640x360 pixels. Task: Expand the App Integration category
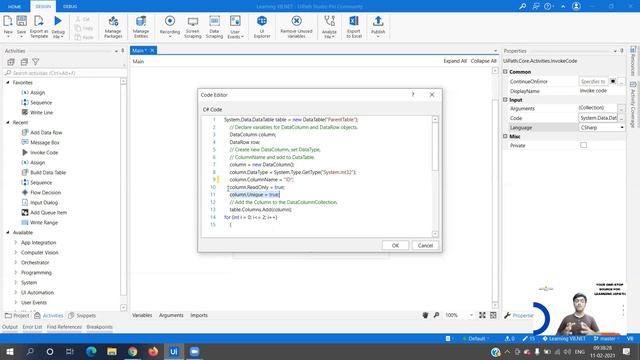pos(16,242)
